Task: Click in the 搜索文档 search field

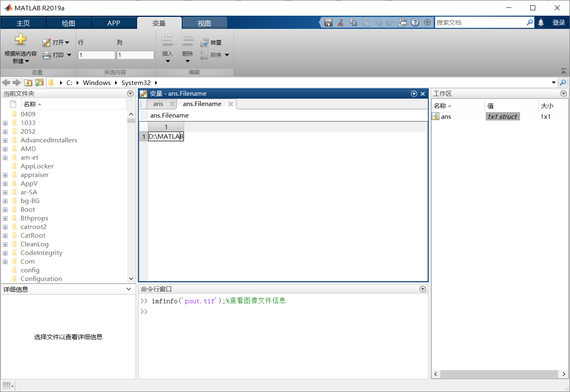Action: pyautogui.click(x=481, y=22)
